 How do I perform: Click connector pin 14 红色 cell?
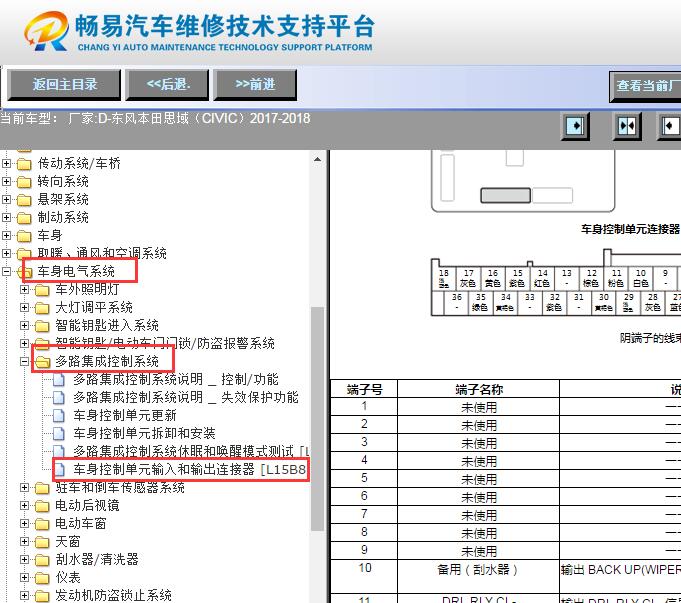(x=542, y=278)
